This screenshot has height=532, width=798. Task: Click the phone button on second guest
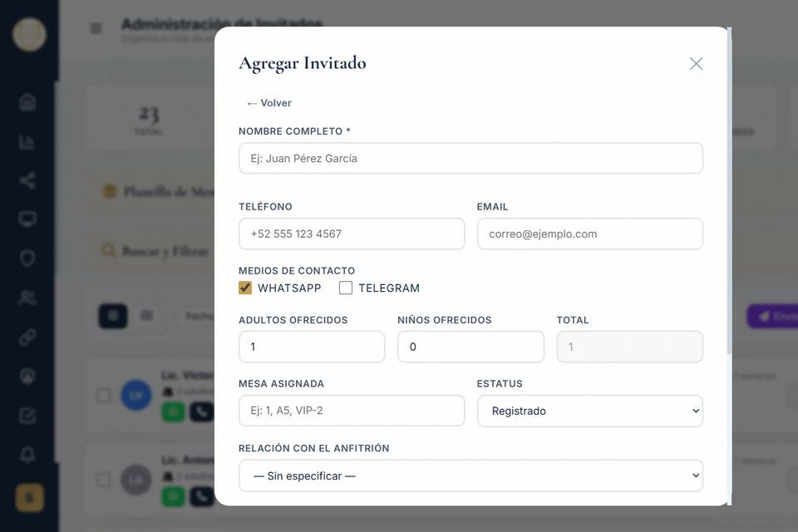201,496
